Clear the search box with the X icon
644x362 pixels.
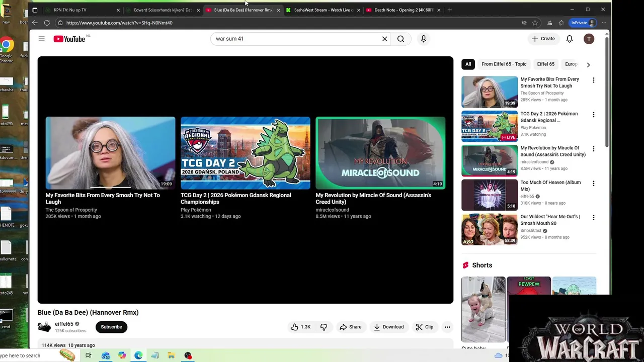tap(385, 39)
